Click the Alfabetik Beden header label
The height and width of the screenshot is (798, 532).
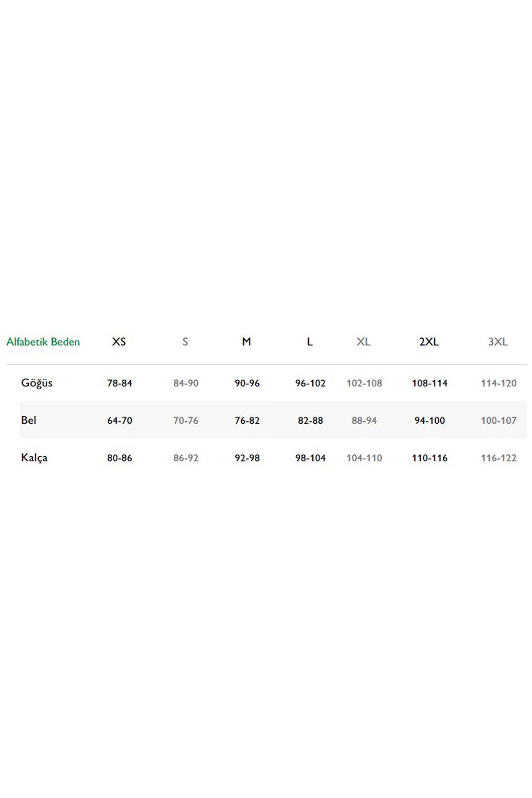pos(43,342)
